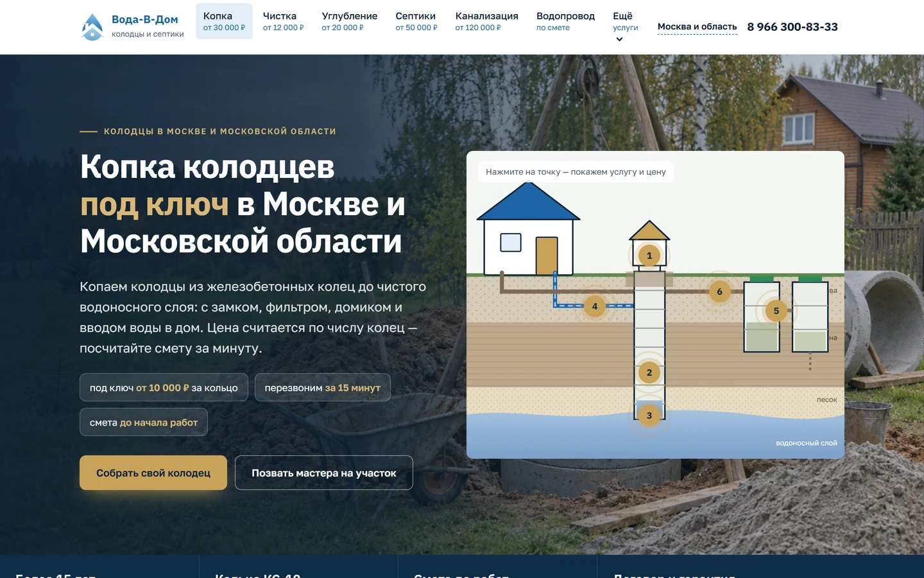Click the blue-roofed house in diagram

(528, 229)
